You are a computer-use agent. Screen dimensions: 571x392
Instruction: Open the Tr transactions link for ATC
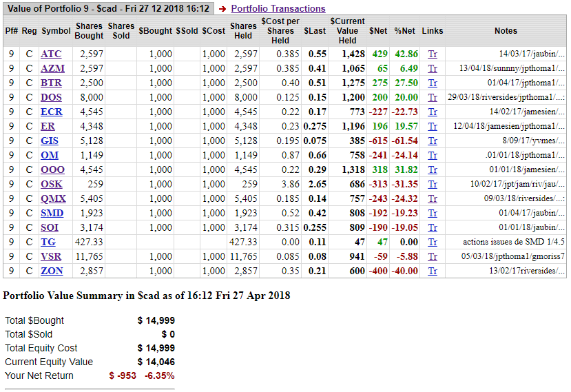point(432,54)
